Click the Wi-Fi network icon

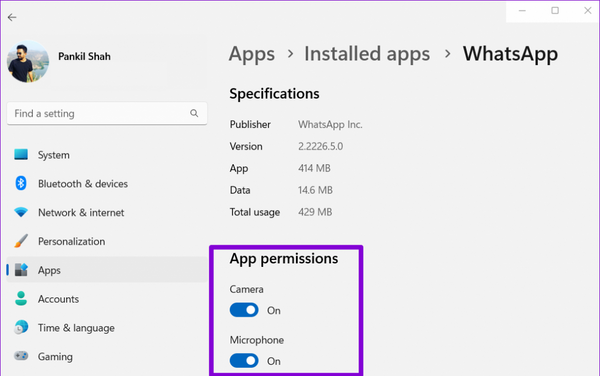pyautogui.click(x=21, y=212)
